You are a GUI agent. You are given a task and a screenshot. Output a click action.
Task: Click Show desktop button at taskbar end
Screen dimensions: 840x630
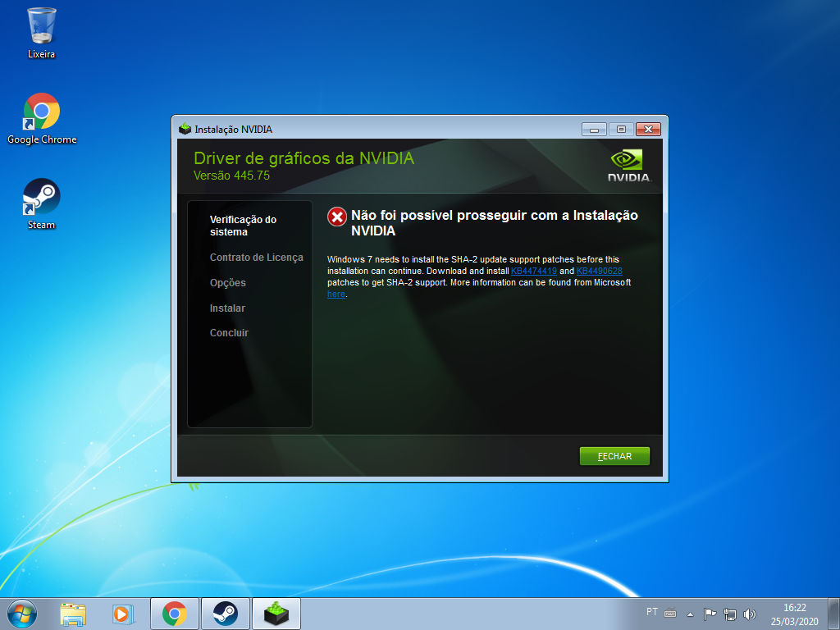(x=833, y=614)
